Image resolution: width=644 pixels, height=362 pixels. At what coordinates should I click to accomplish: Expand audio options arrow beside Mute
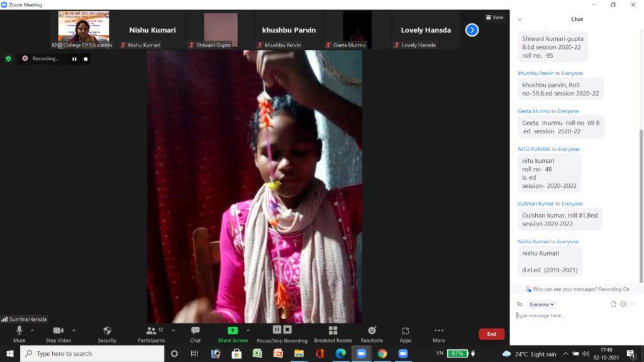(x=33, y=331)
